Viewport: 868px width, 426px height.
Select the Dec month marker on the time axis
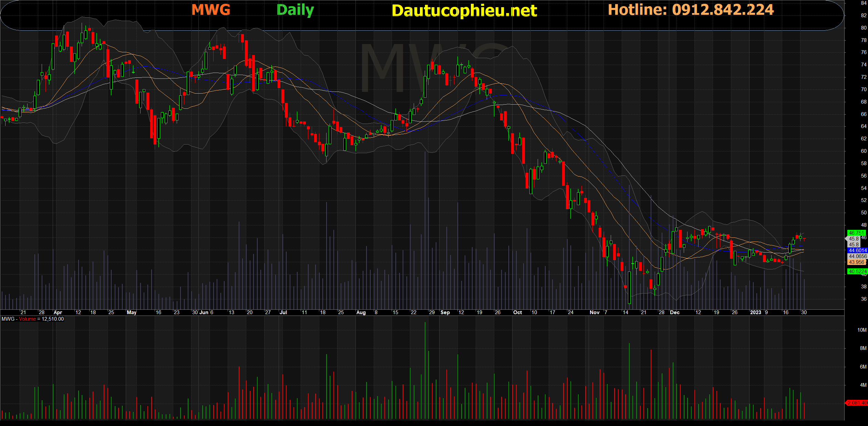click(x=674, y=312)
